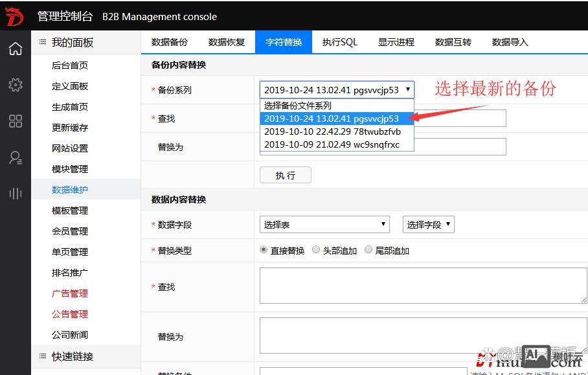Click the 执行 execute button
The image size is (588, 375).
click(x=285, y=174)
